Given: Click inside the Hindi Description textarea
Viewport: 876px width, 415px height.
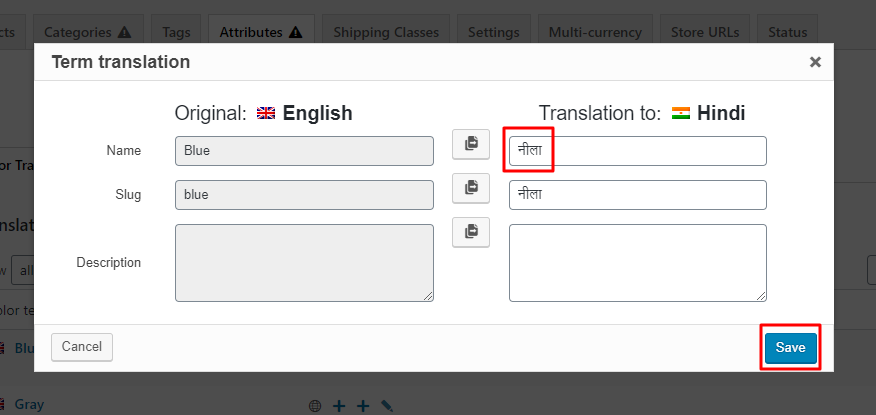Looking at the screenshot, I should pos(638,262).
